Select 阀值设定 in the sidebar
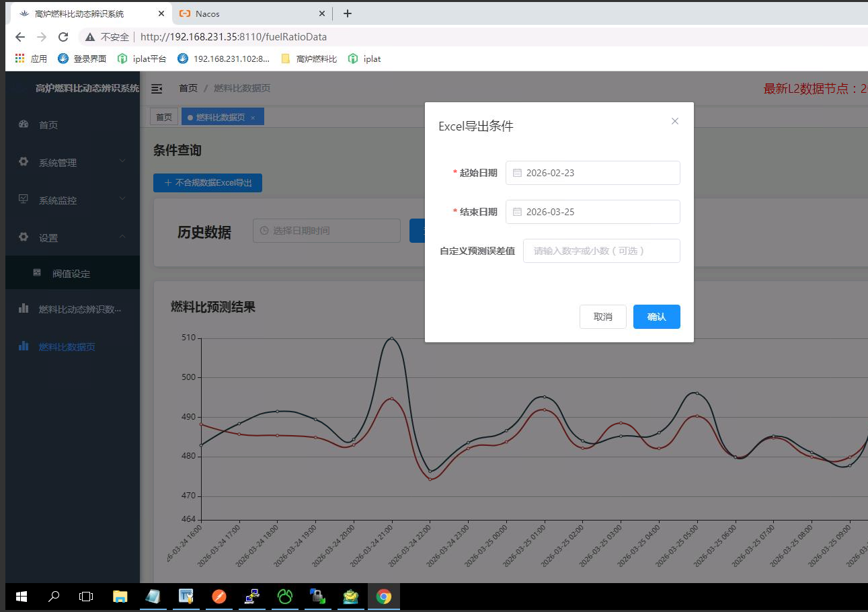868x612 pixels. click(71, 274)
